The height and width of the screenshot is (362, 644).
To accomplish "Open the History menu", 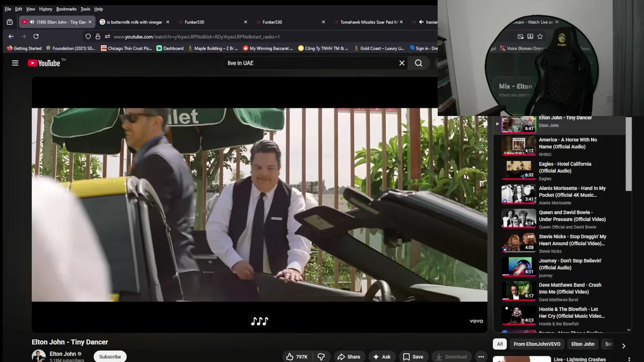I will point(46,9).
